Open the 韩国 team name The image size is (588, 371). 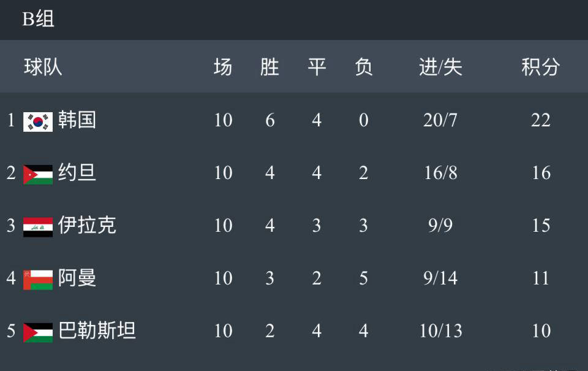tap(77, 120)
